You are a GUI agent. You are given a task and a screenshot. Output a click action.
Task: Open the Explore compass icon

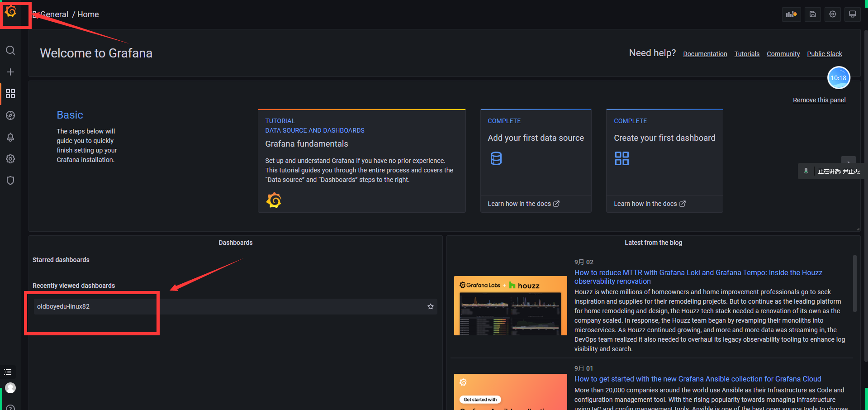[x=10, y=115]
